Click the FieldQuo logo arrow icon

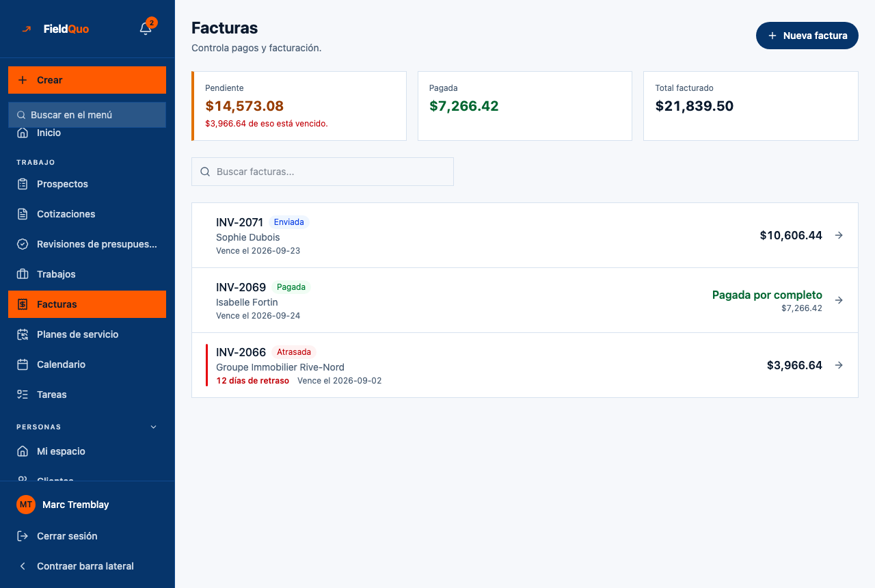27,29
